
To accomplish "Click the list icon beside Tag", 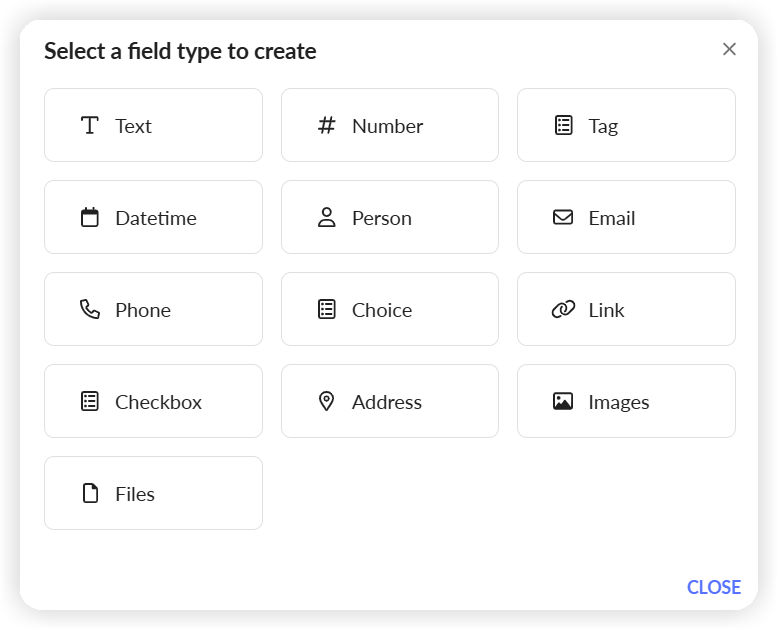I will (563, 126).
